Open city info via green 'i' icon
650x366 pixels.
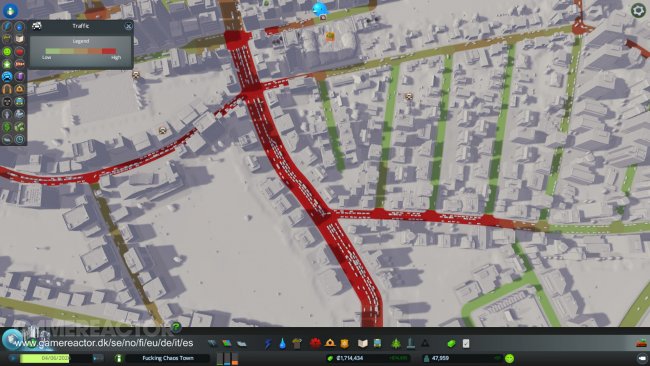[x=119, y=358]
